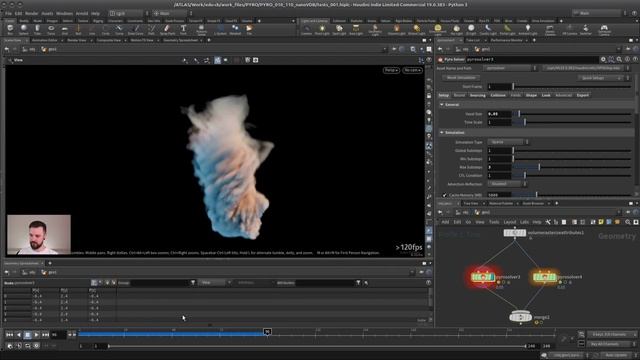Jump to last frame button

45,335
